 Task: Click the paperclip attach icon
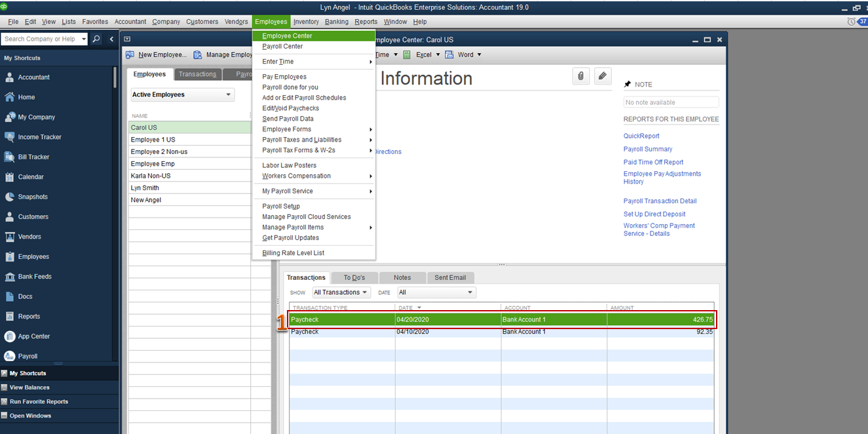[580, 76]
